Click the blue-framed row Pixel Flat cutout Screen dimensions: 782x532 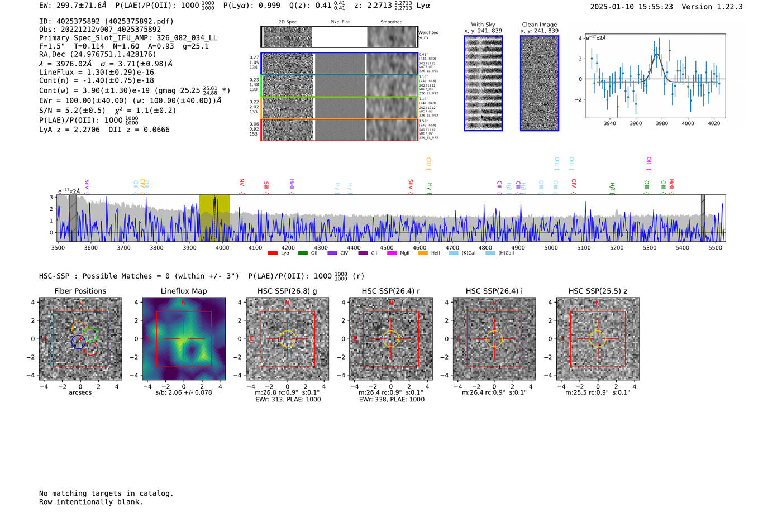coord(340,64)
